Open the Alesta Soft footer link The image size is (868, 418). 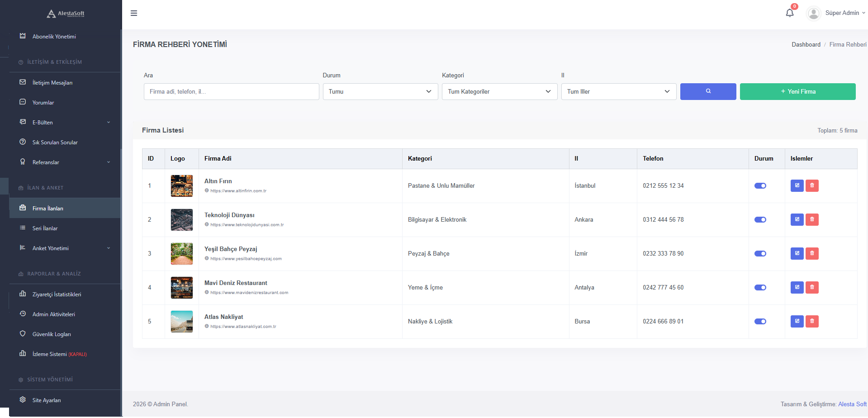tap(852, 404)
